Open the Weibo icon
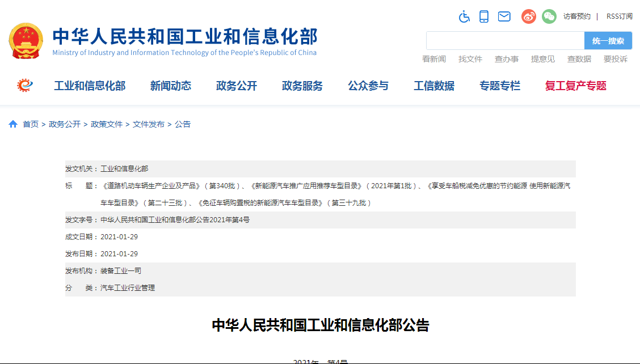 (529, 16)
